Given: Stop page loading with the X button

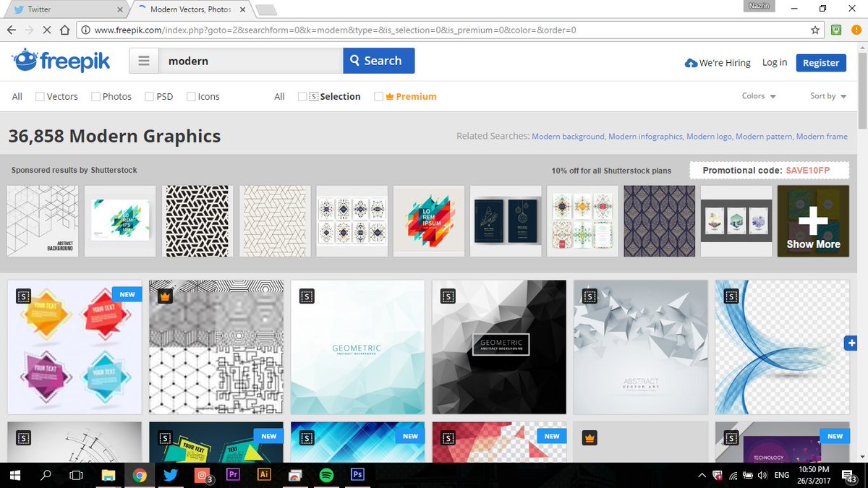Looking at the screenshot, I should point(47,30).
